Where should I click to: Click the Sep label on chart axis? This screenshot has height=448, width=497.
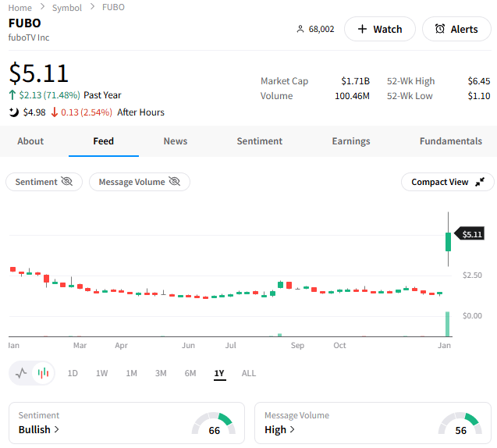[x=297, y=345]
